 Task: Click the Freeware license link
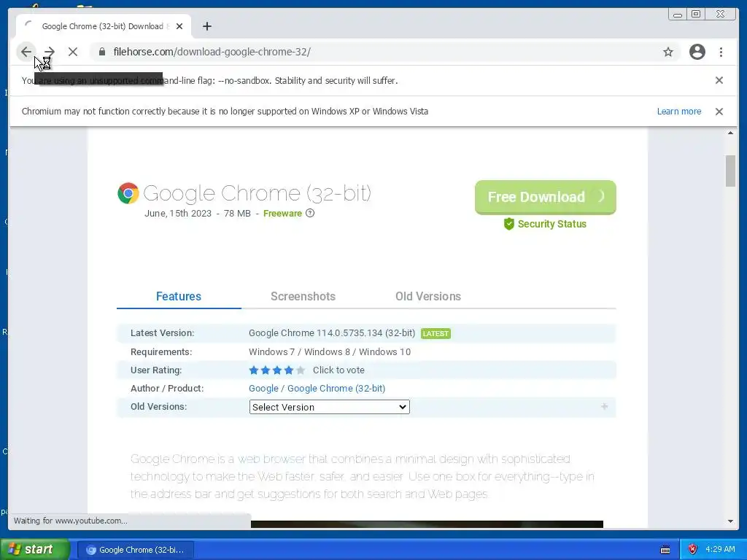click(x=282, y=214)
